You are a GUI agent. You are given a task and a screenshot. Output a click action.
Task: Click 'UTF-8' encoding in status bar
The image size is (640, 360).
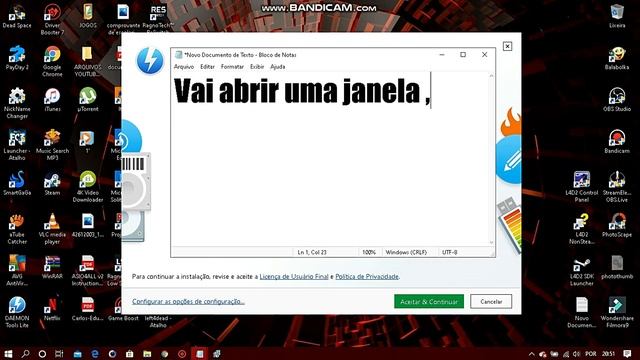[449, 252]
